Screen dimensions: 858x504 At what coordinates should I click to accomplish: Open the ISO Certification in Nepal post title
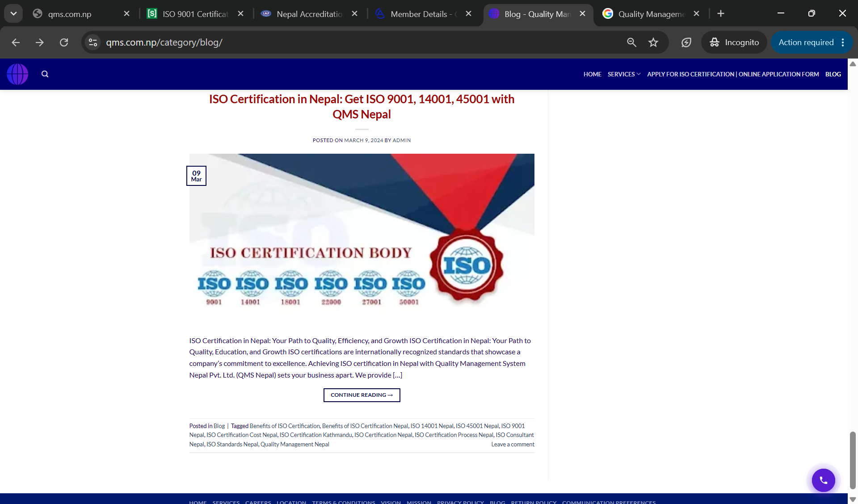coord(362,106)
